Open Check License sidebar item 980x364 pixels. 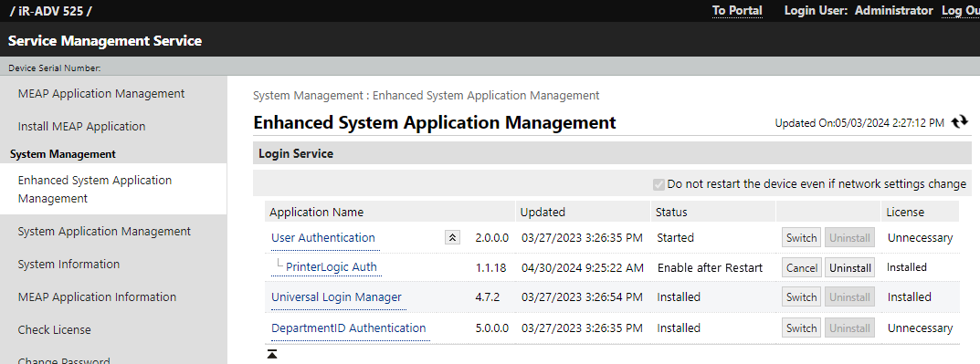(55, 329)
